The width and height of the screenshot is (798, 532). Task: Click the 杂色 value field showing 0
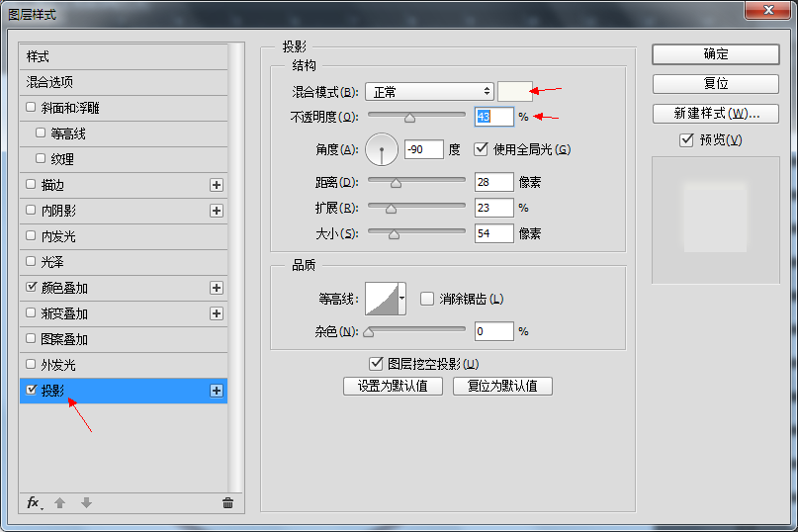(x=493, y=331)
